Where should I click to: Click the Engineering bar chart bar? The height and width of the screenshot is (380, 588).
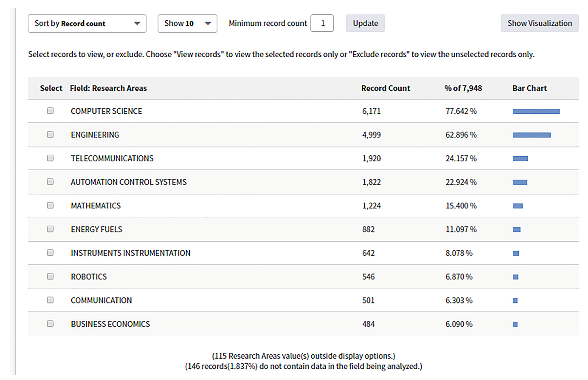click(x=532, y=135)
